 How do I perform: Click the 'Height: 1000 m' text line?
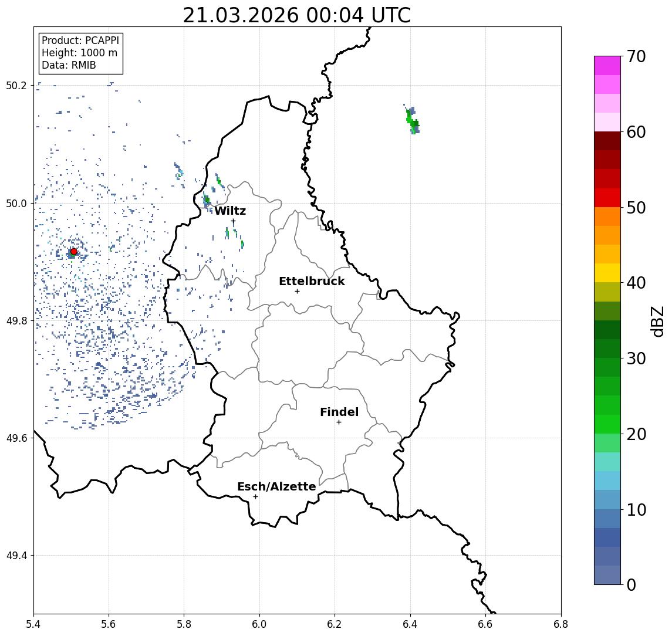pyautogui.click(x=79, y=53)
